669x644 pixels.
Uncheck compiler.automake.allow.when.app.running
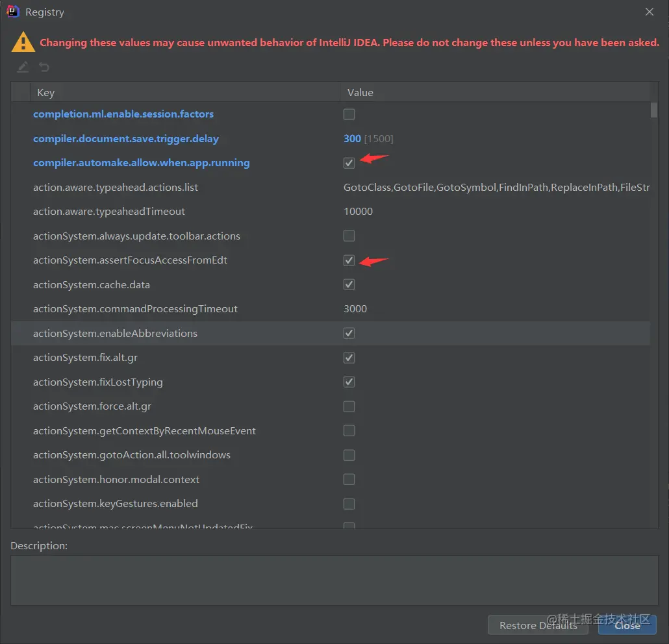[x=349, y=163]
